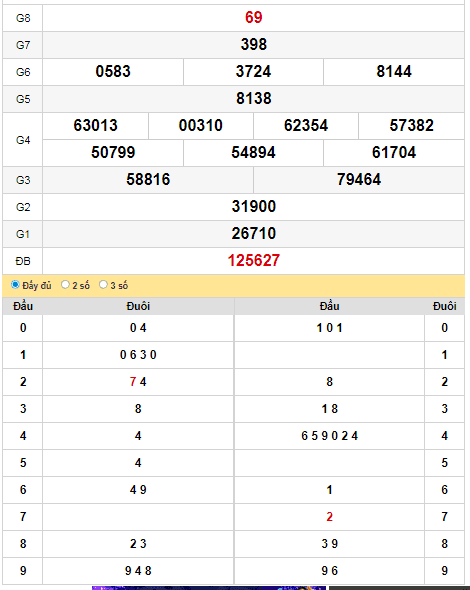This screenshot has width=470, height=590.
Task: Click the red 7 in row 2
Action: click(132, 382)
